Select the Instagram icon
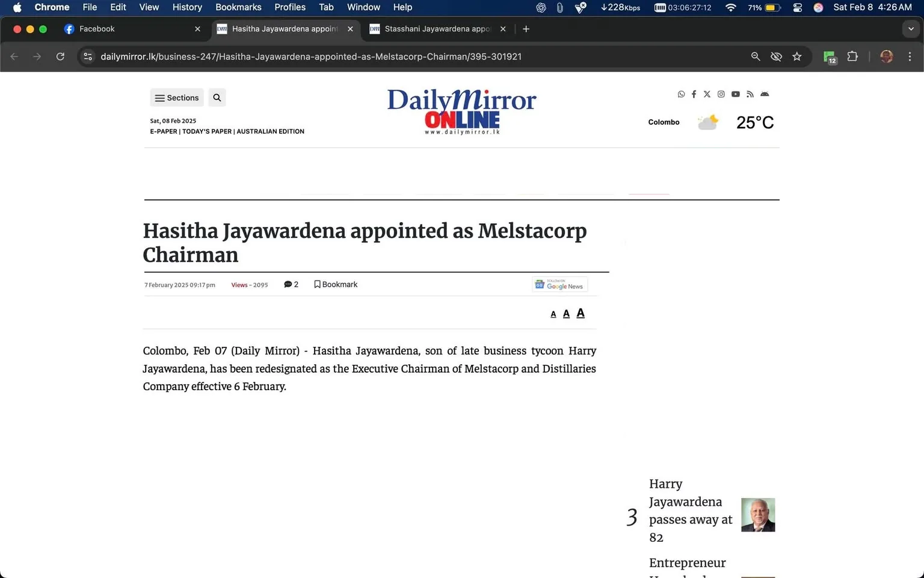 (x=721, y=94)
